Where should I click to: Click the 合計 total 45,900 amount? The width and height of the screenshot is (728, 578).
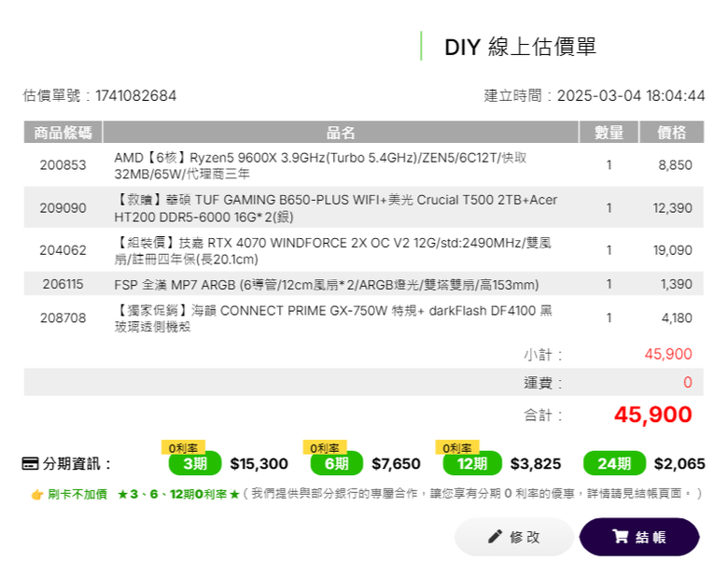click(652, 415)
